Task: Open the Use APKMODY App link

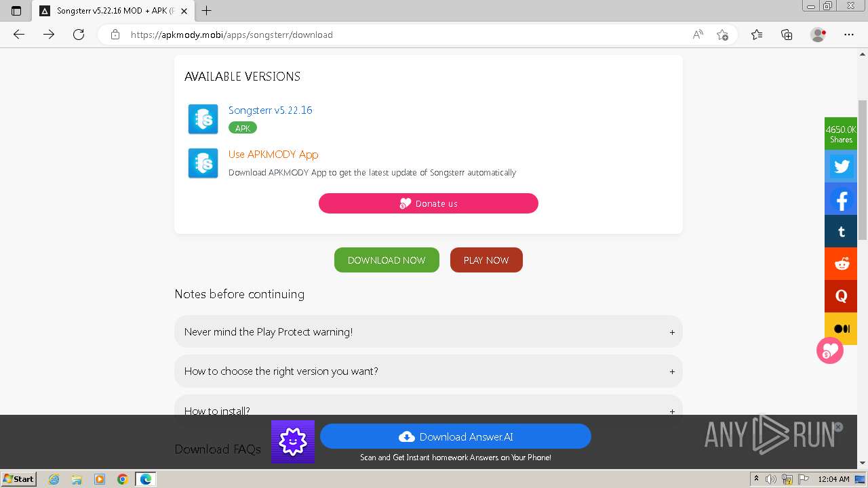Action: tap(273, 154)
